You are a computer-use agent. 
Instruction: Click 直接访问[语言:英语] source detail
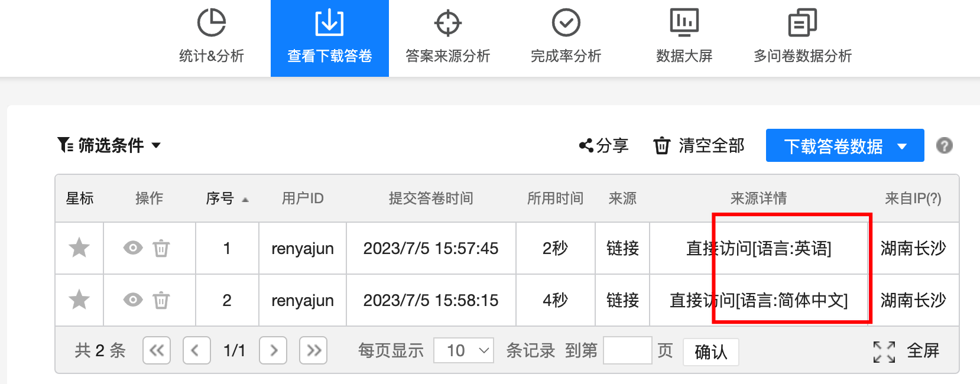coord(759,249)
